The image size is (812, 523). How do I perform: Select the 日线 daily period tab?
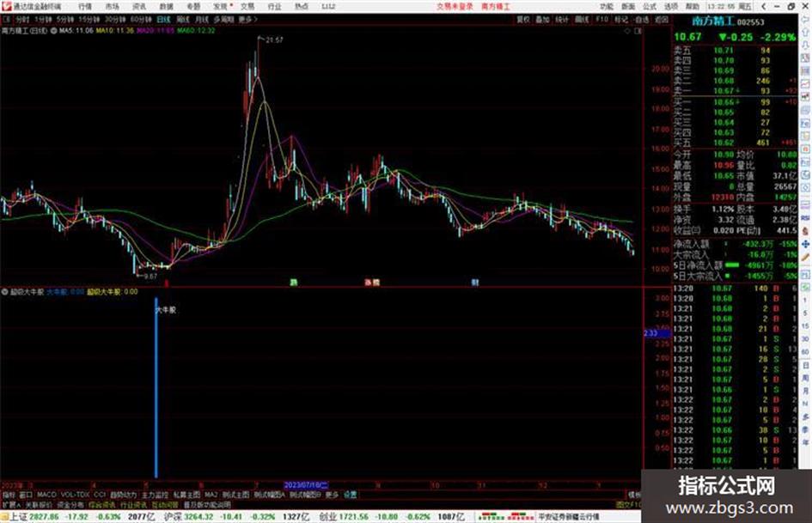coord(163,19)
